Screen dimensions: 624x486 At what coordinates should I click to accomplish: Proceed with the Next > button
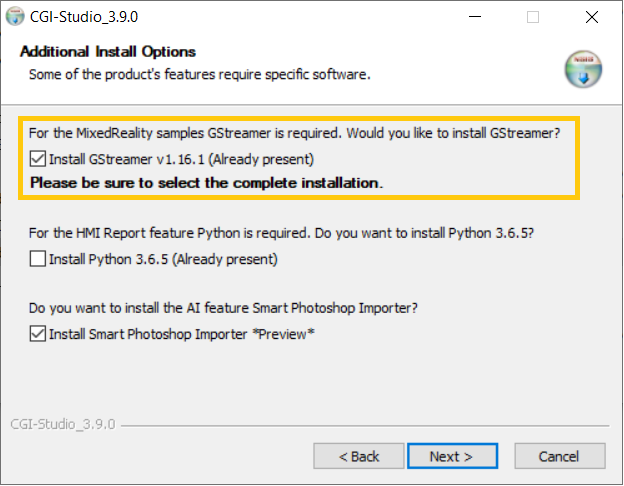[x=452, y=456]
